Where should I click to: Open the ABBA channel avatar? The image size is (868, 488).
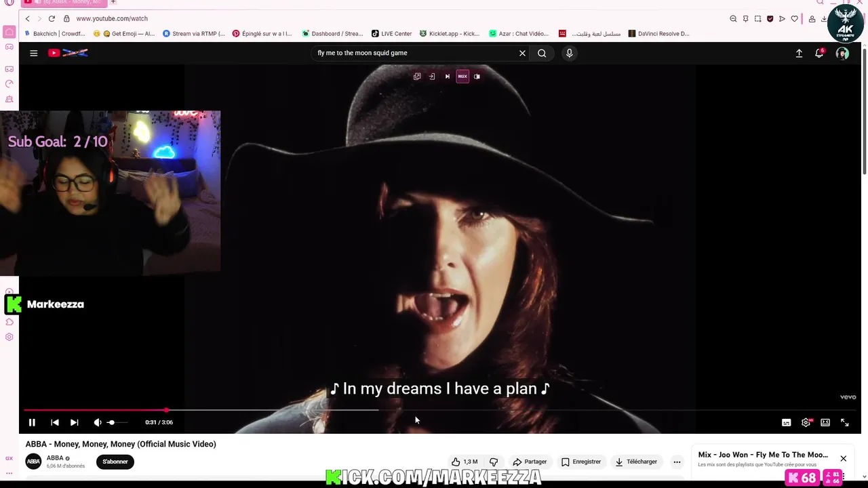(x=33, y=462)
